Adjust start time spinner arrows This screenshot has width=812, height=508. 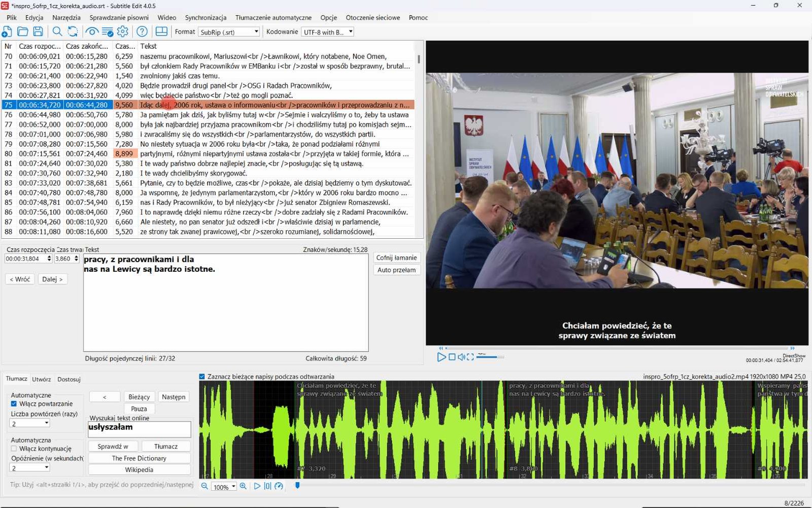pos(49,259)
